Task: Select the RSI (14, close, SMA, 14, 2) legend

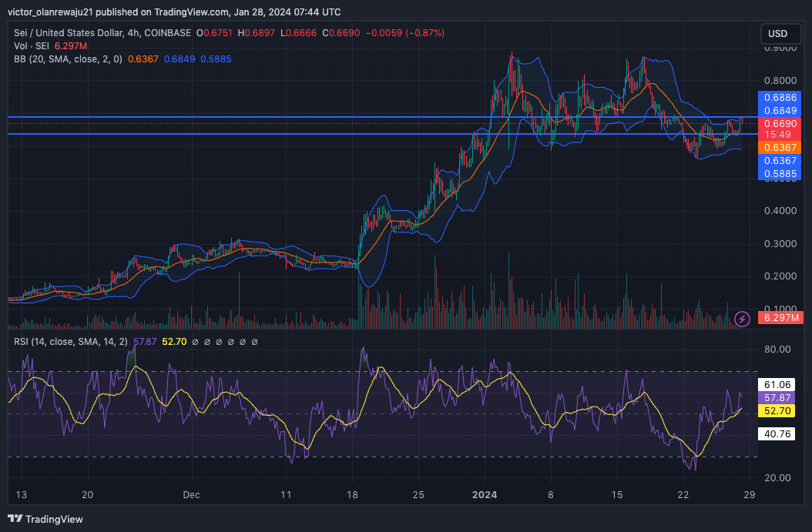Action: (x=70, y=342)
